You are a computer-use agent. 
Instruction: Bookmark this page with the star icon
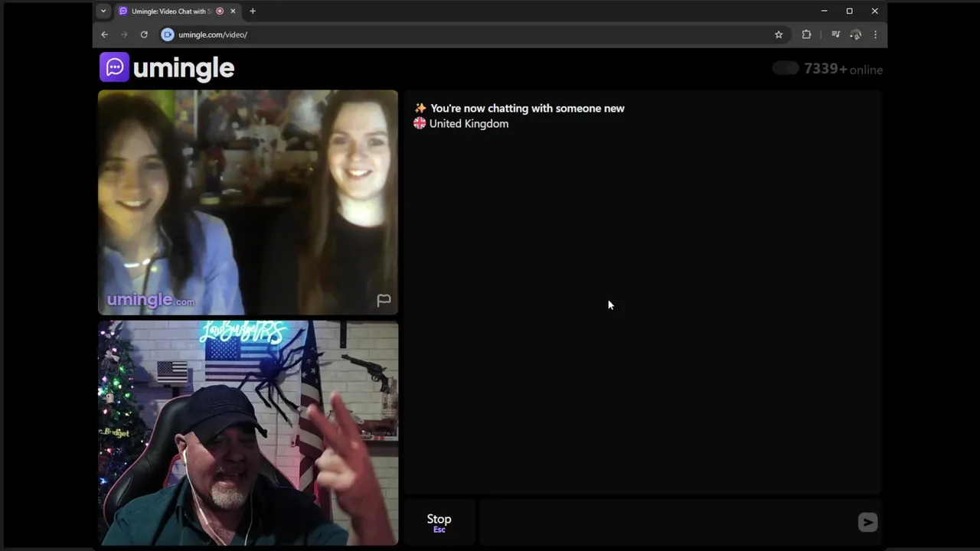(x=779, y=34)
